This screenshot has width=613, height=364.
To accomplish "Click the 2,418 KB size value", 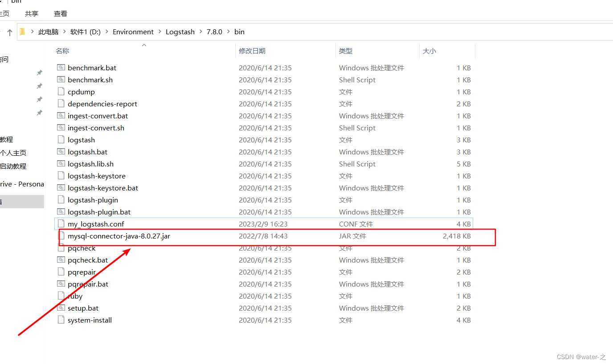I will click(457, 236).
